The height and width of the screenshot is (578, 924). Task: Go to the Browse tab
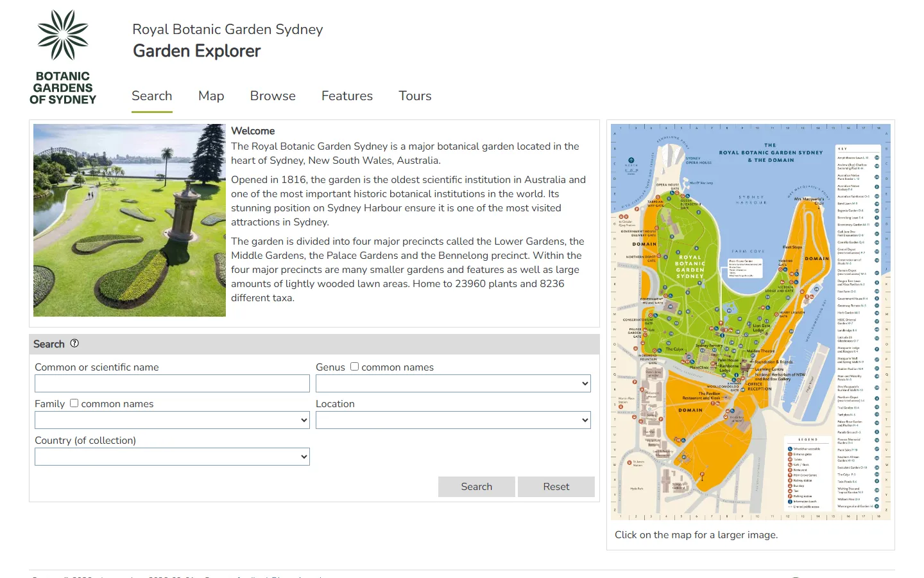273,96
